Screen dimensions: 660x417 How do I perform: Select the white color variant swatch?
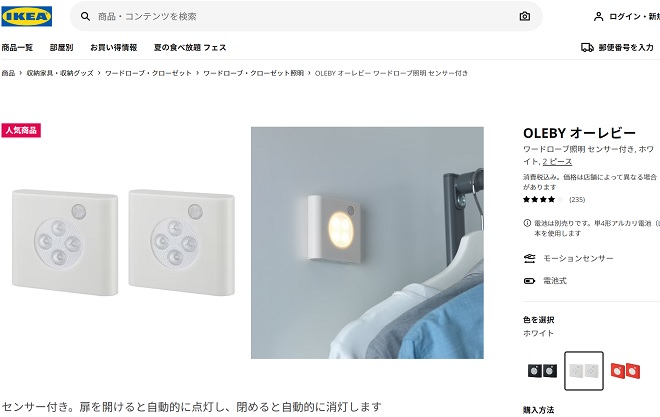click(x=583, y=371)
